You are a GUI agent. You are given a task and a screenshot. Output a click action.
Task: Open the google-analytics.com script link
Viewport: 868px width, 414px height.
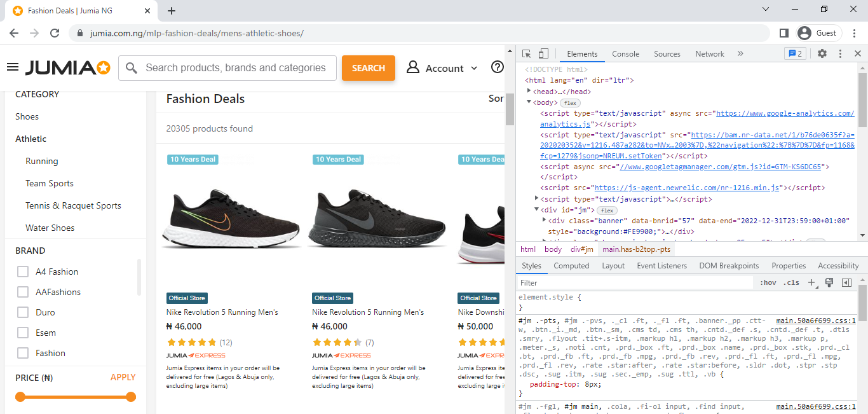tap(785, 113)
